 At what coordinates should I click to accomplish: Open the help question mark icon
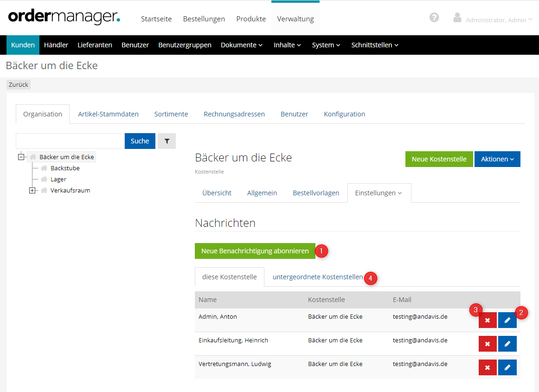(x=434, y=18)
